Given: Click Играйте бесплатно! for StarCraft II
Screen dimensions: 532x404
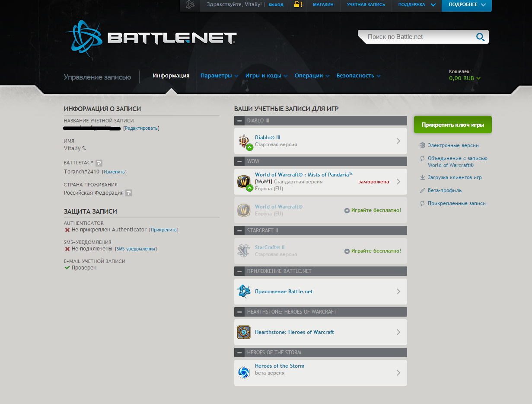Looking at the screenshot, I should tap(376, 251).
